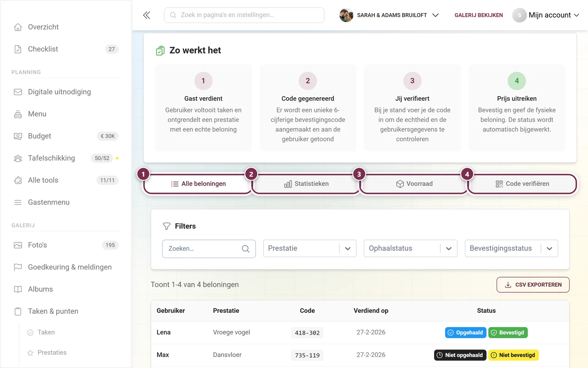Click the Albums book icon

click(18, 289)
